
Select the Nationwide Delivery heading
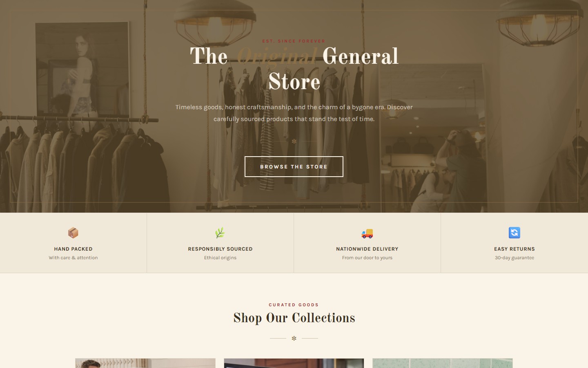point(367,249)
